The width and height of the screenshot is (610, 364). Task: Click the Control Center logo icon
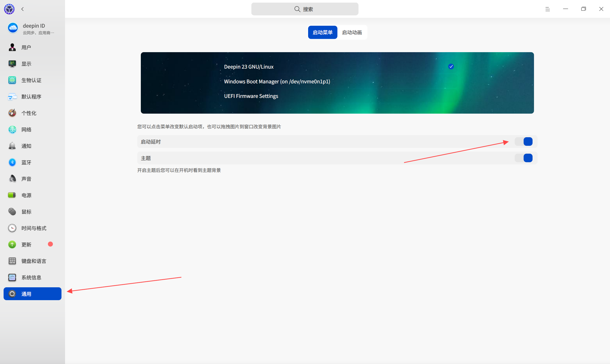click(9, 9)
